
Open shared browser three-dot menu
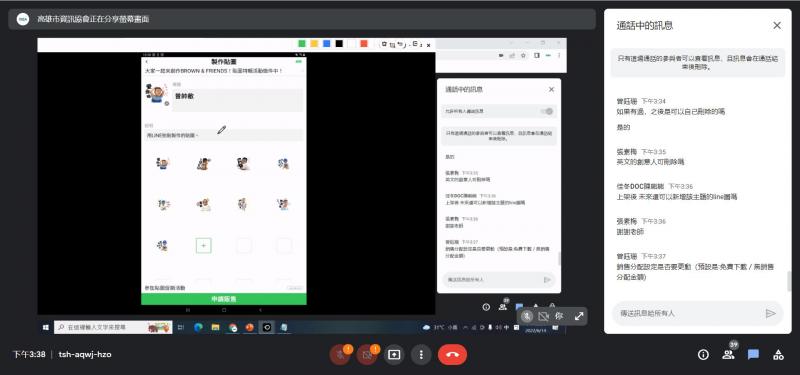(559, 55)
